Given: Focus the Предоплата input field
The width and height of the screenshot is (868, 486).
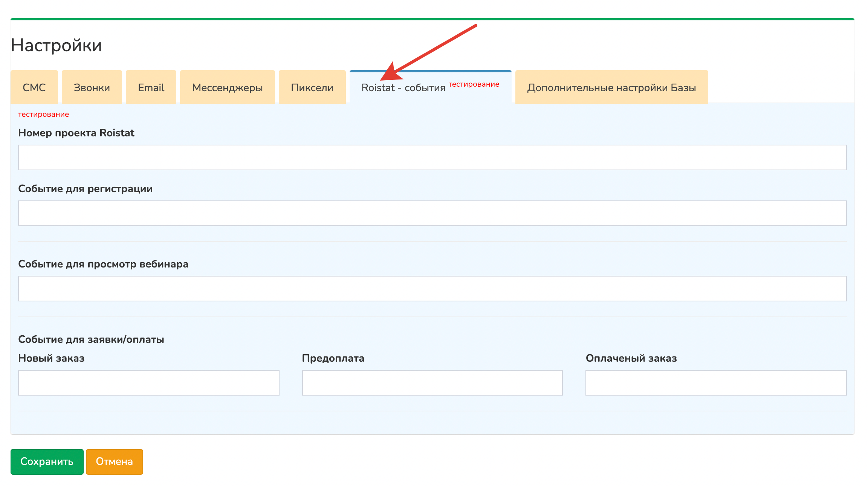Looking at the screenshot, I should tap(432, 383).
